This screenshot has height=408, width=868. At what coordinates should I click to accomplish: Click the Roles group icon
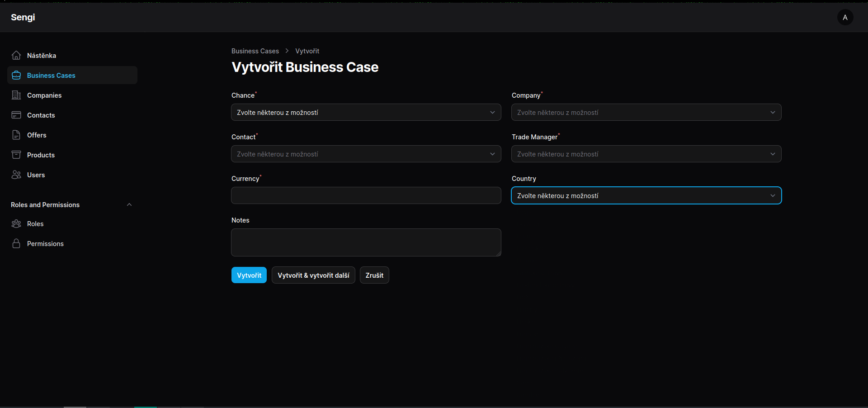pos(16,223)
